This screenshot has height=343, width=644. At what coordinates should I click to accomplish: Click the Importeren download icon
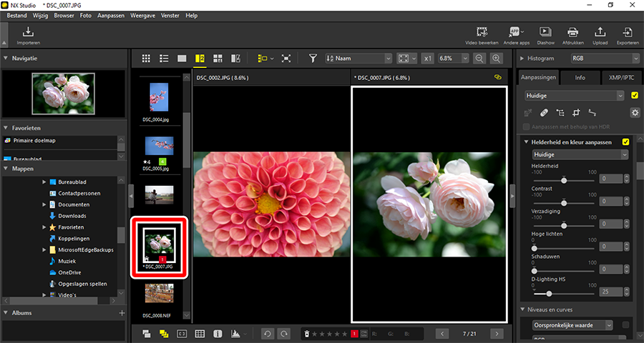(x=29, y=31)
